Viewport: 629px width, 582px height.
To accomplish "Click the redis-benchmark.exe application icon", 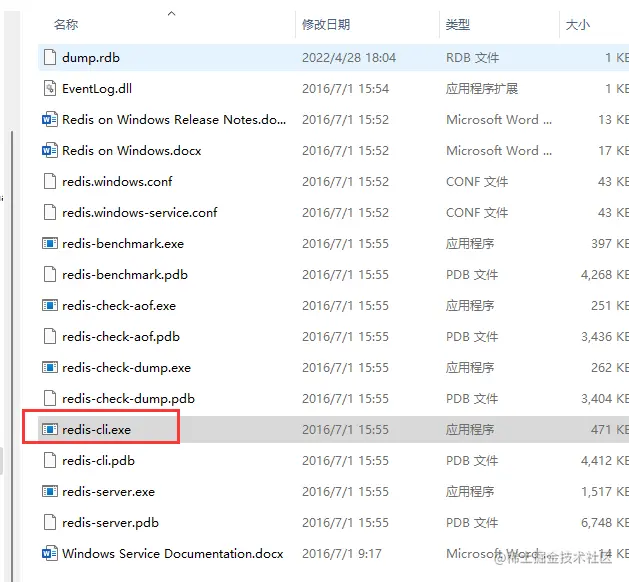I will point(50,243).
